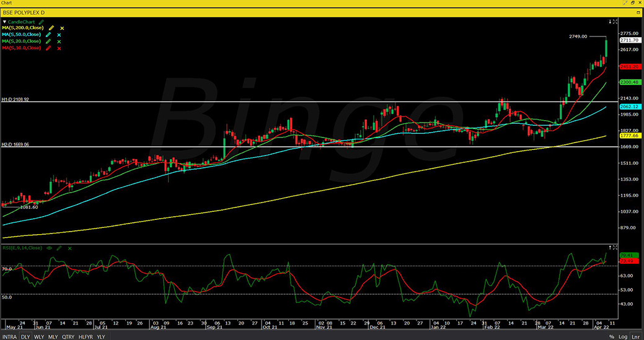Click the current price tag 2711.70
This screenshot has width=644, height=340.
point(630,40)
